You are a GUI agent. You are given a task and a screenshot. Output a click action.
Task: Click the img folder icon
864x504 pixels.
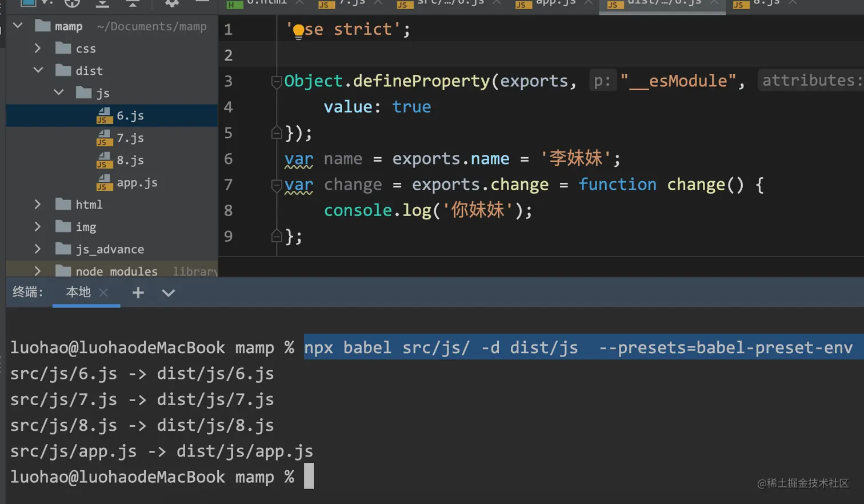63,226
